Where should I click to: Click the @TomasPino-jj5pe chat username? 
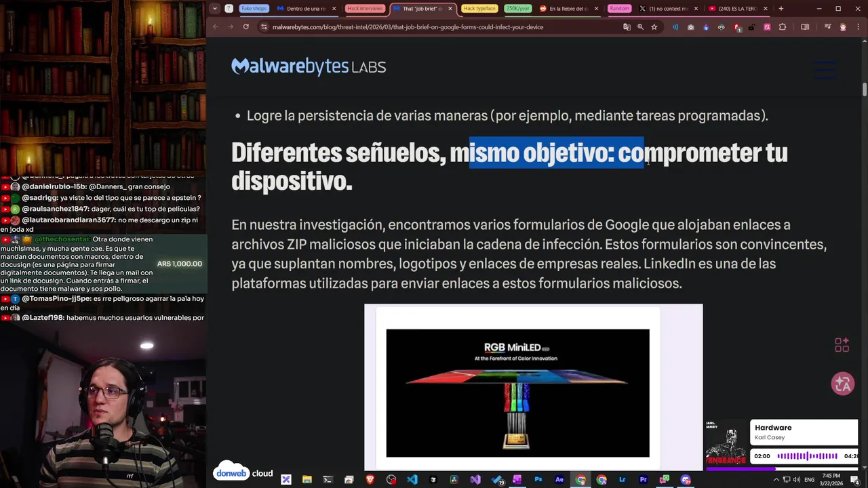coord(56,298)
